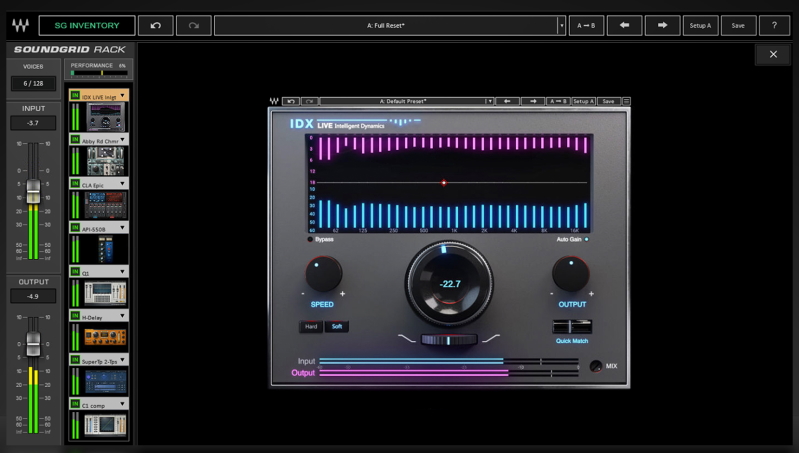Go to next preset in IDX plugin
This screenshot has width=799, height=453.
[x=533, y=101]
